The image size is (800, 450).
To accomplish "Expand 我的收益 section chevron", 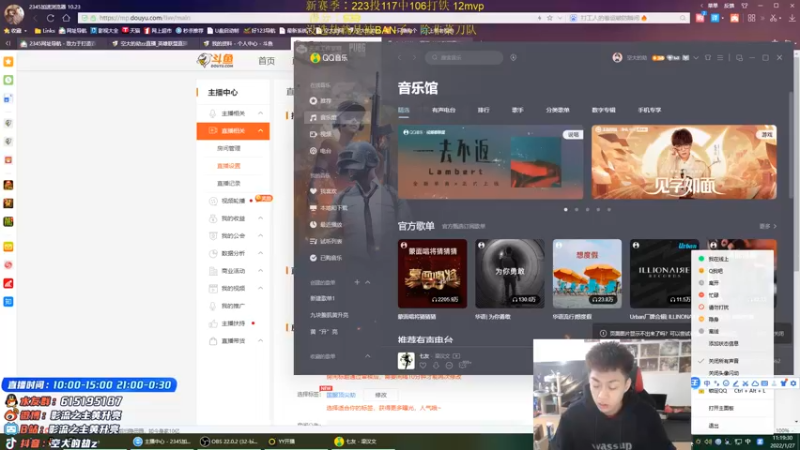I will (x=261, y=218).
